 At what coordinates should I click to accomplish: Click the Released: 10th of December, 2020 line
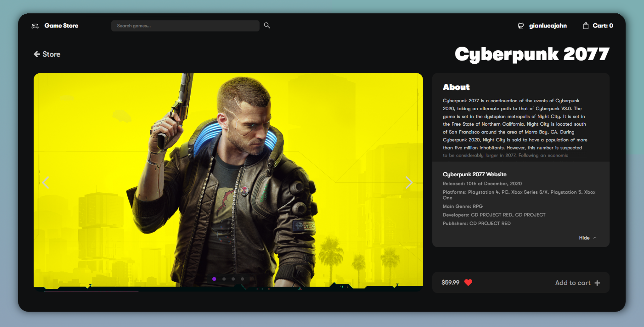482,184
